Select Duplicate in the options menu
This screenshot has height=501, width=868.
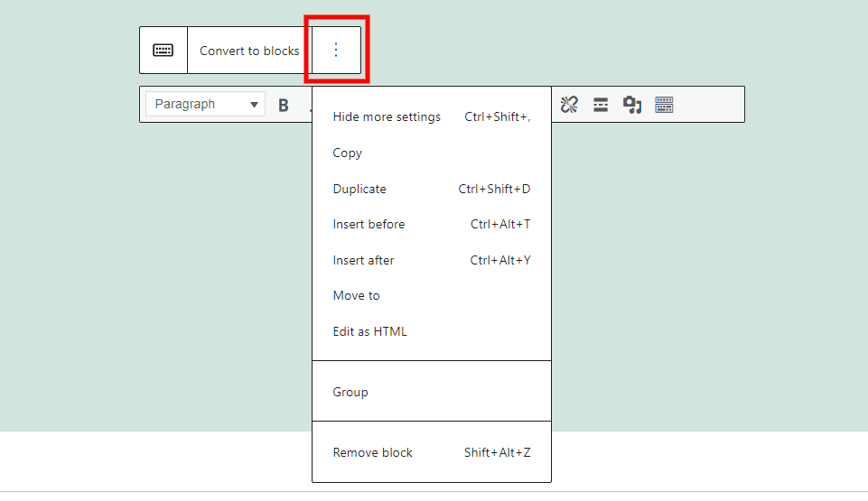(x=359, y=189)
